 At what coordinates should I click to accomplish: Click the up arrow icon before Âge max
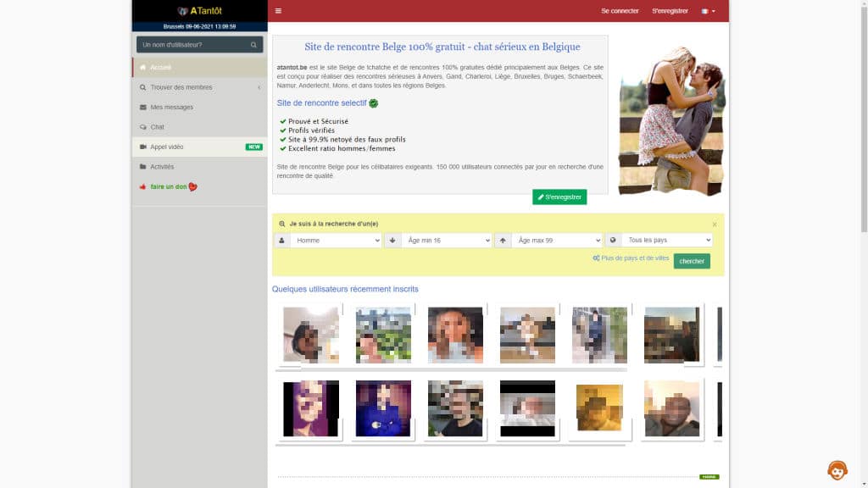[x=503, y=241]
